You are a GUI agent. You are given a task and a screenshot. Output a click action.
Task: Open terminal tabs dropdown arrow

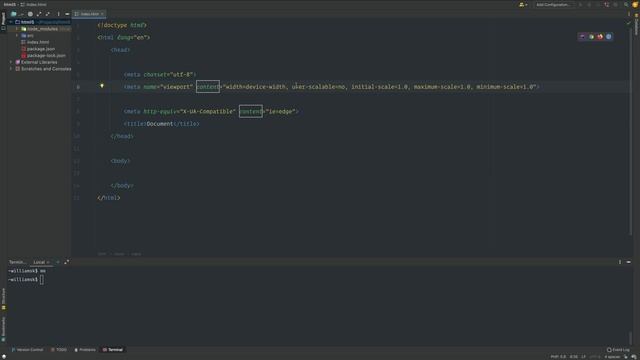67,262
